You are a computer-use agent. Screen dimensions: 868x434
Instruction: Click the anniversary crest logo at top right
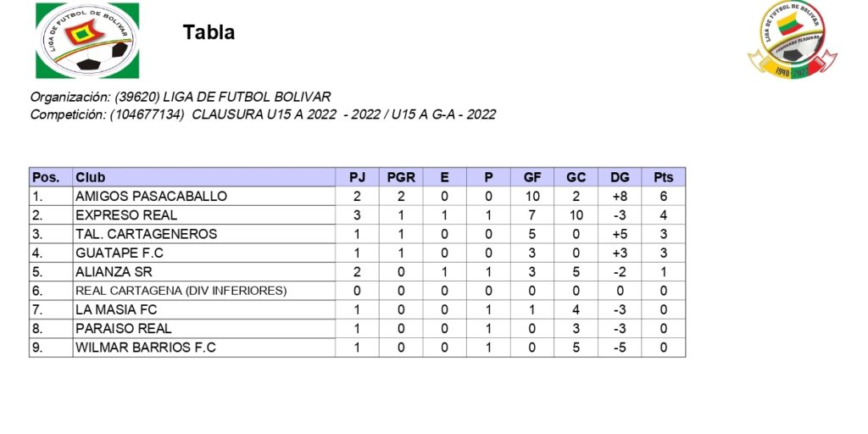point(792,39)
